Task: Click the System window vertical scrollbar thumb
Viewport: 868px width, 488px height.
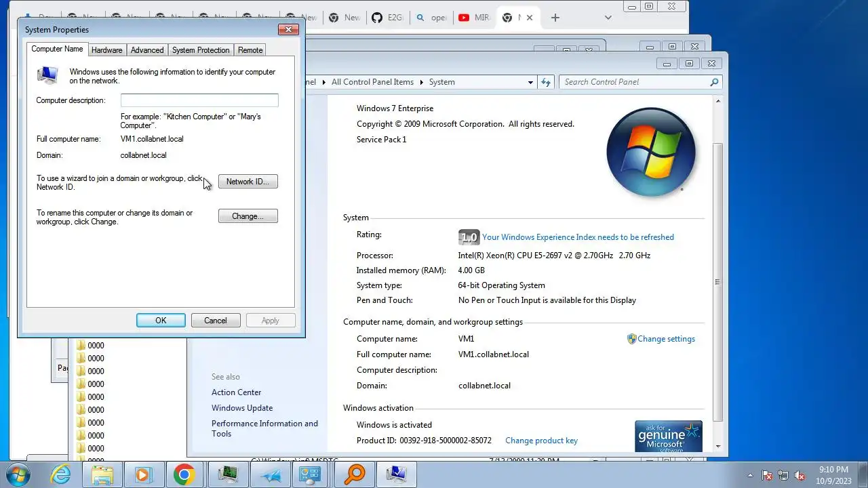Action: pos(718,283)
